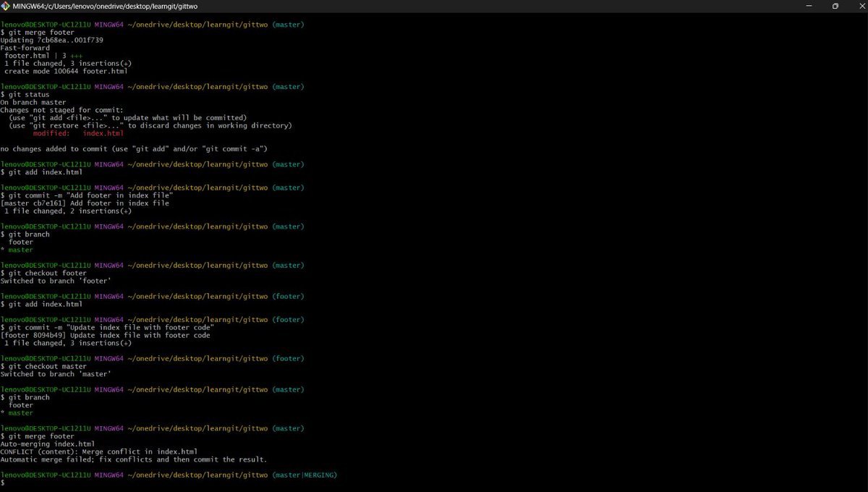Click the "[footer 8094b49]" commit result line
This screenshot has height=492, width=868.
(x=105, y=336)
